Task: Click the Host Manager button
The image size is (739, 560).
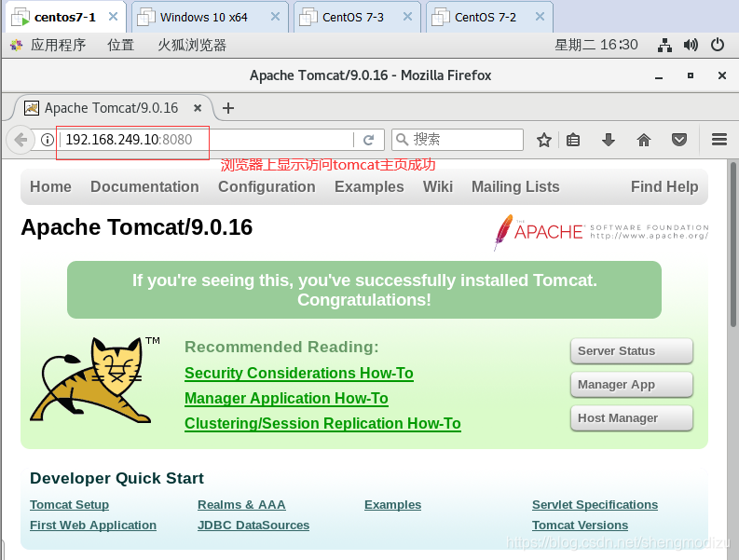Action: click(x=632, y=418)
